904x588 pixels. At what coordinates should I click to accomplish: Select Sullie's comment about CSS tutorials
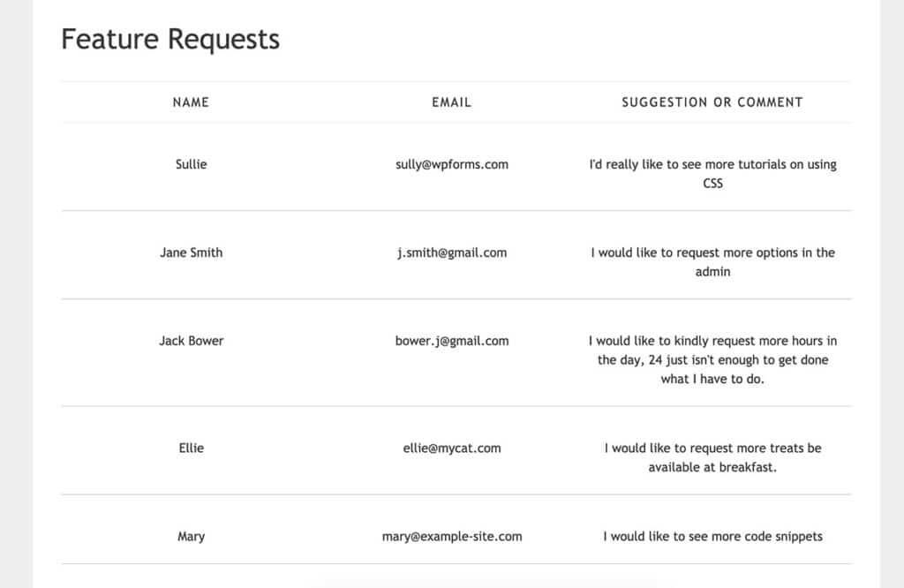click(712, 174)
